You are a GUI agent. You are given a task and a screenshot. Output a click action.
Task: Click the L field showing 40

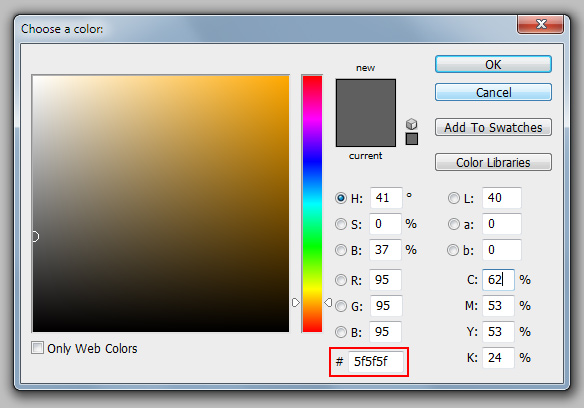[502, 197]
